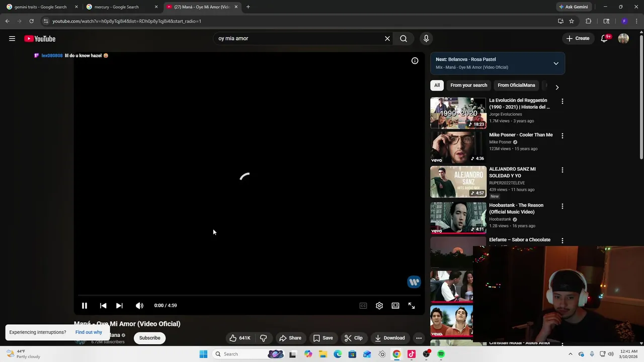Screen dimensions: 644x362
Task: Click the Create button
Action: (578, 38)
